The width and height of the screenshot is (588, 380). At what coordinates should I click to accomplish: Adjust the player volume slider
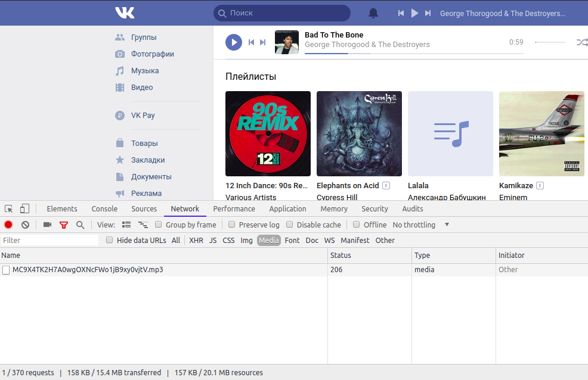coord(550,42)
